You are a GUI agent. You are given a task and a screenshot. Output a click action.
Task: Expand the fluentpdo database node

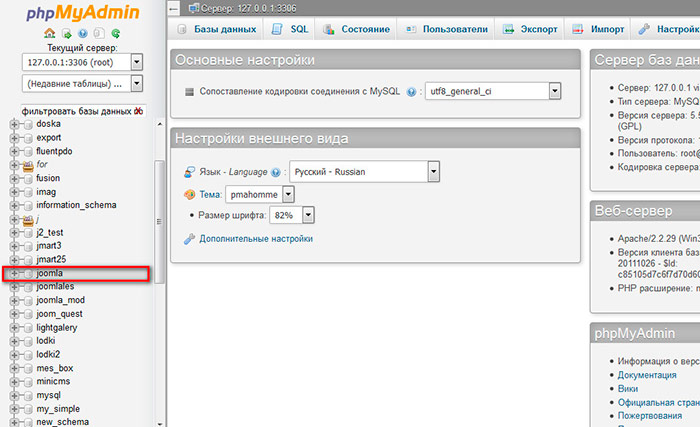tap(14, 151)
